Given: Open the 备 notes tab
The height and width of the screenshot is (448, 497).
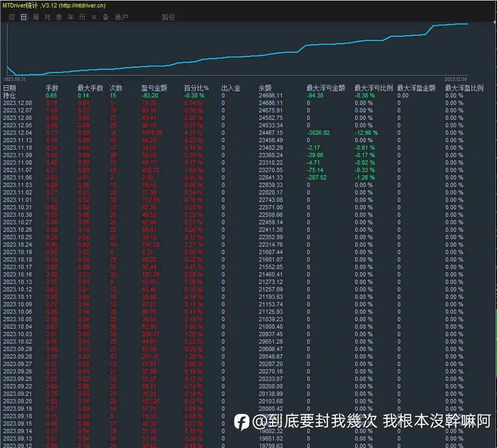Looking at the screenshot, I should point(105,17).
